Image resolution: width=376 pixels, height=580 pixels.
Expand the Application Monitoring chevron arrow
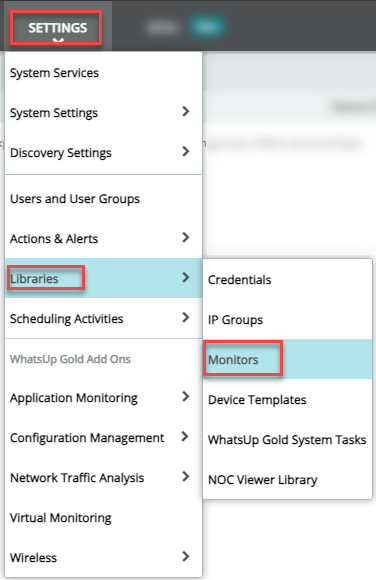coord(186,397)
